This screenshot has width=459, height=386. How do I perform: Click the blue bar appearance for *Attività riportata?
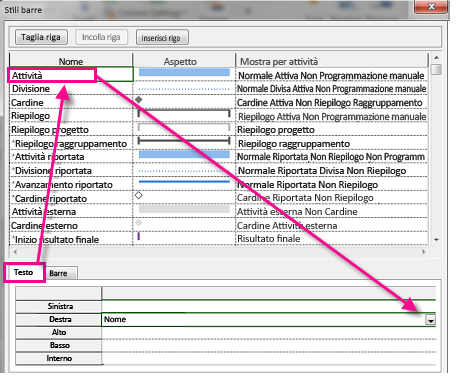(x=184, y=154)
